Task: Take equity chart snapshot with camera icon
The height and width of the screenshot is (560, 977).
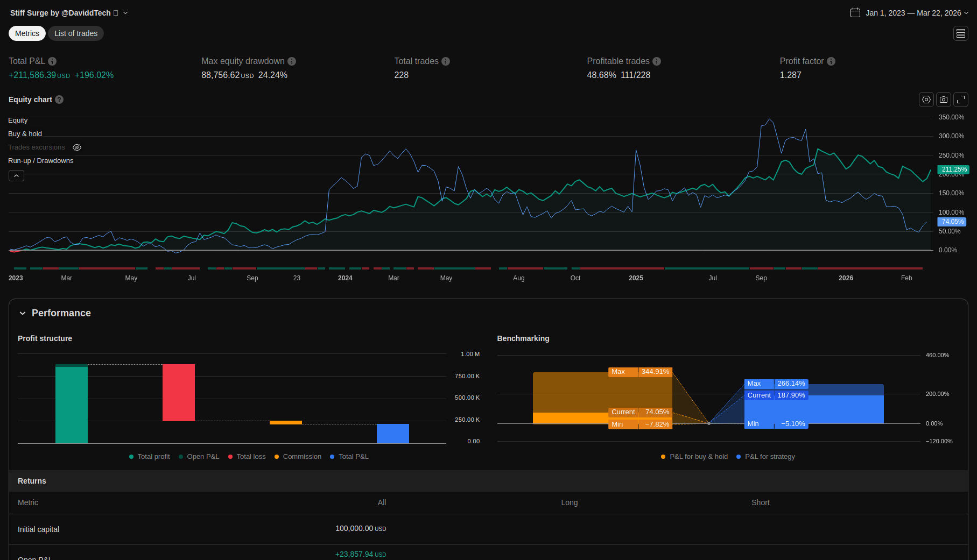Action: pyautogui.click(x=943, y=100)
